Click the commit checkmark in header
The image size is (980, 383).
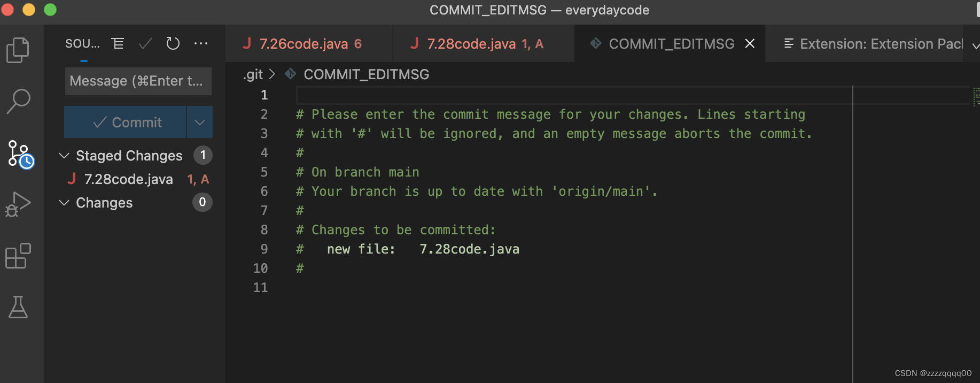tap(145, 43)
